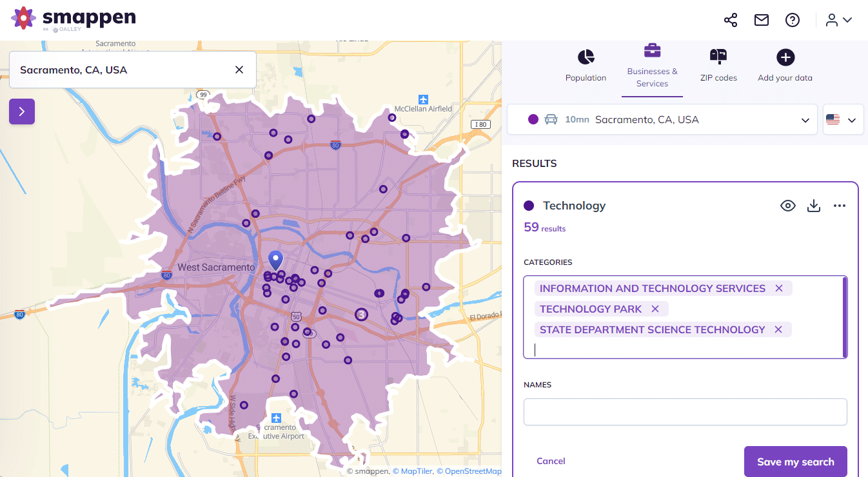Click the blue location pin on map
The width and height of the screenshot is (868, 477).
pos(276,260)
